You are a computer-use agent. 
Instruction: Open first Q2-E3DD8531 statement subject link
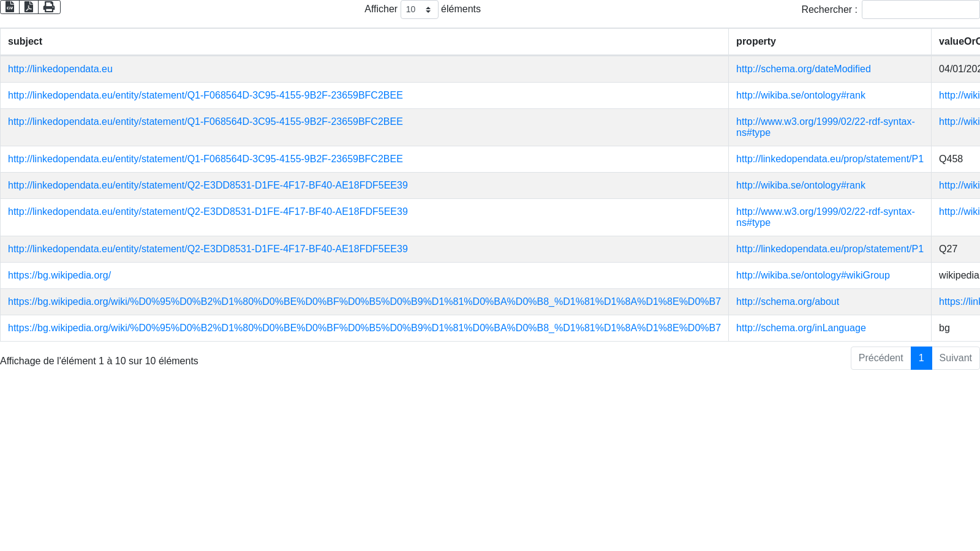coord(208,186)
